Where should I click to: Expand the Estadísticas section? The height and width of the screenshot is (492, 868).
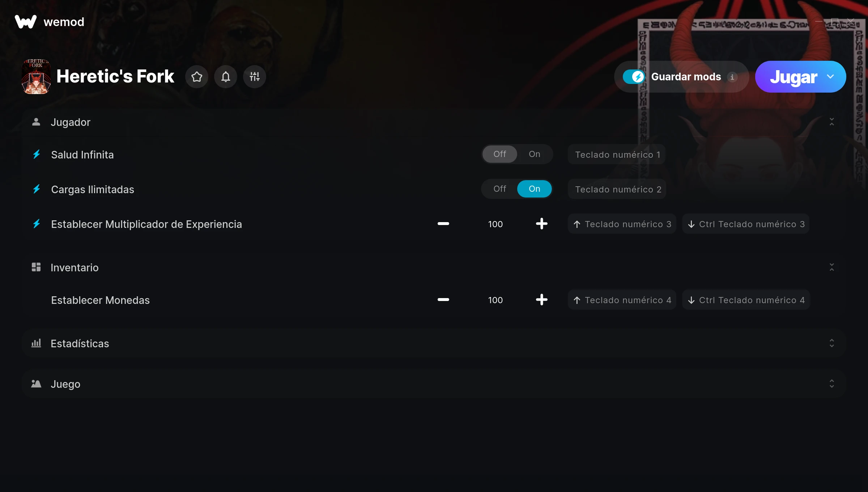click(832, 343)
